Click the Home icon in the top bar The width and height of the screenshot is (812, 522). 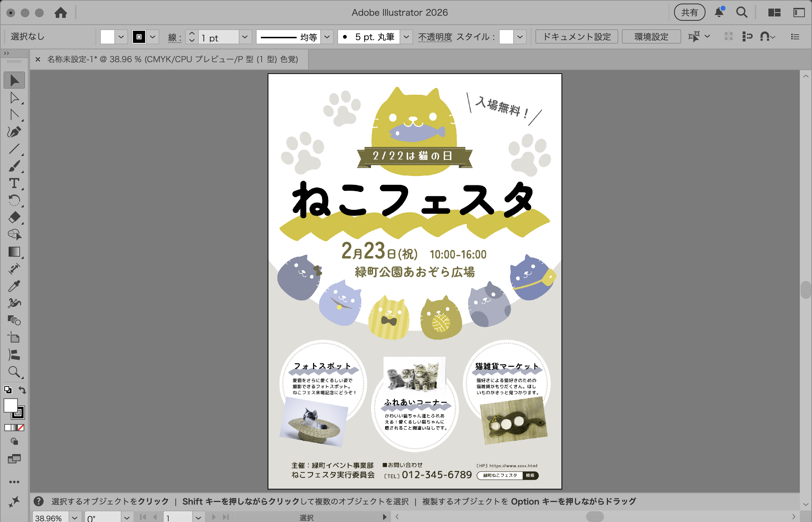[61, 13]
